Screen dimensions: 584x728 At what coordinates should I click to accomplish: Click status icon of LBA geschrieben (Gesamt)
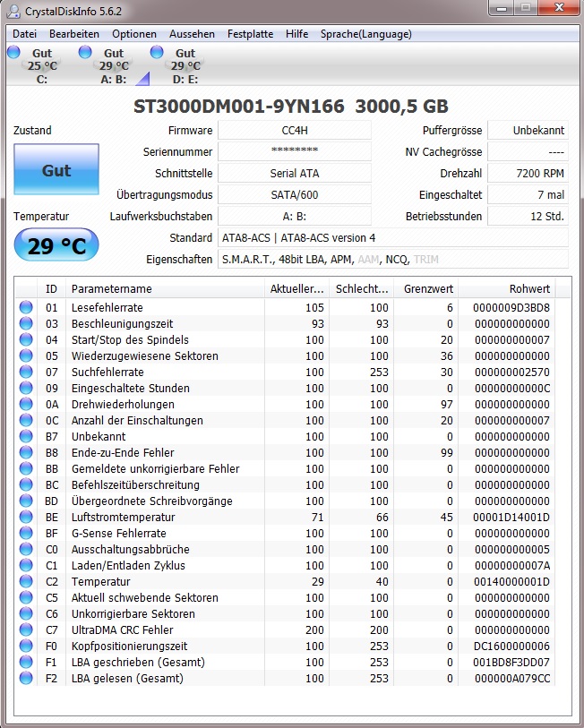[26, 662]
